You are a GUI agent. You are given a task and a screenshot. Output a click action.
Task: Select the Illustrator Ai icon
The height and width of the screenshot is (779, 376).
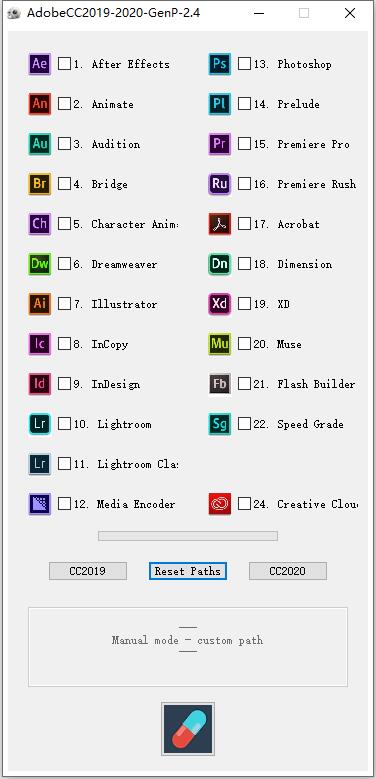point(40,304)
